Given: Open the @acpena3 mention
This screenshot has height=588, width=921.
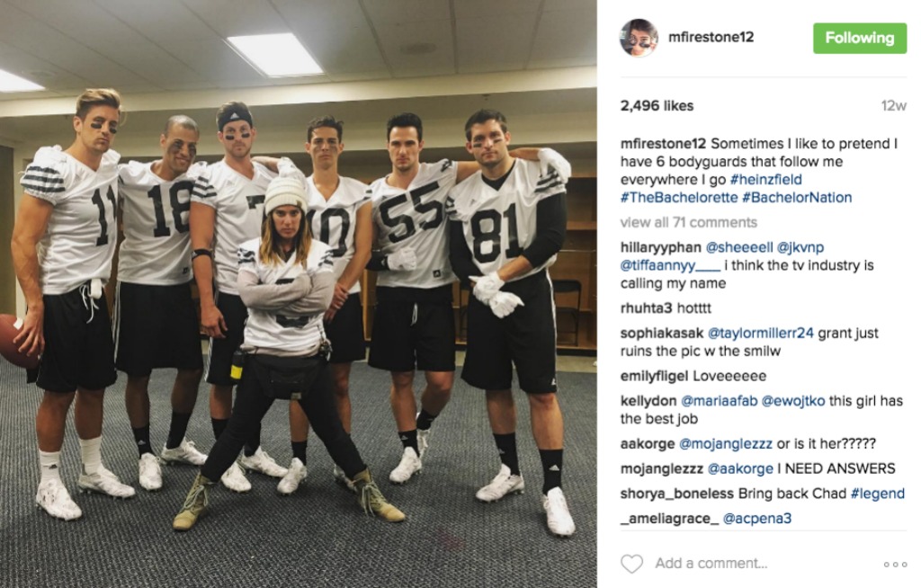Looking at the screenshot, I should pos(757,519).
